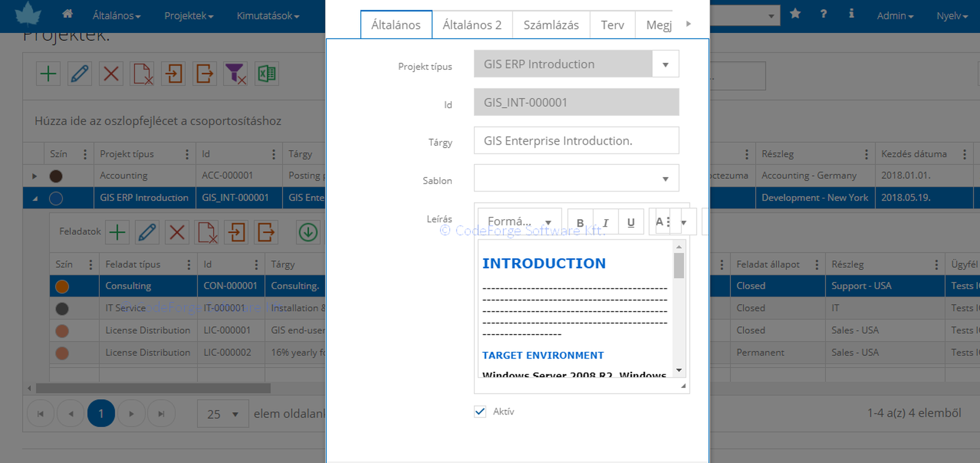Toggle underline in Leírás editor

click(631, 223)
